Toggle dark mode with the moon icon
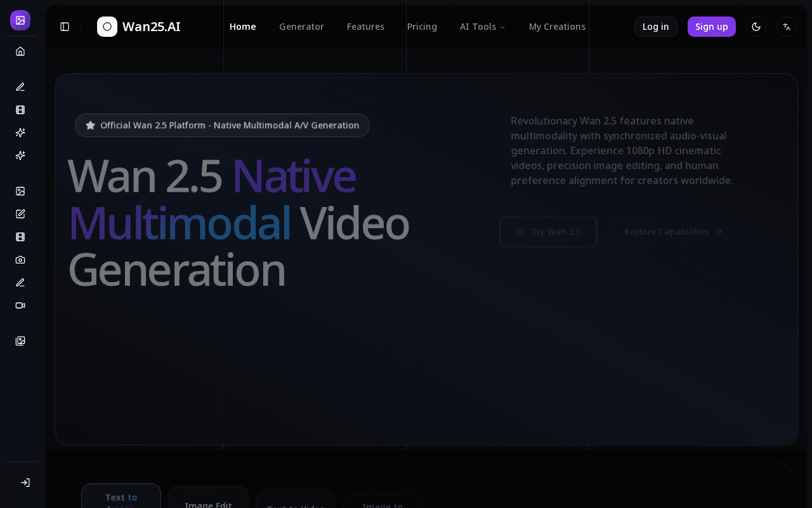 pyautogui.click(x=756, y=27)
